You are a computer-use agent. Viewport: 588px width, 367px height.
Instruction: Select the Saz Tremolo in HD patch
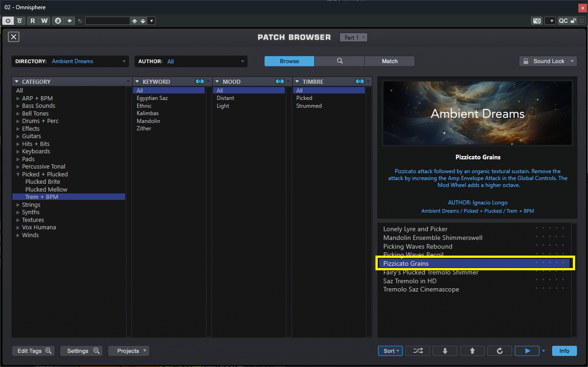point(409,281)
